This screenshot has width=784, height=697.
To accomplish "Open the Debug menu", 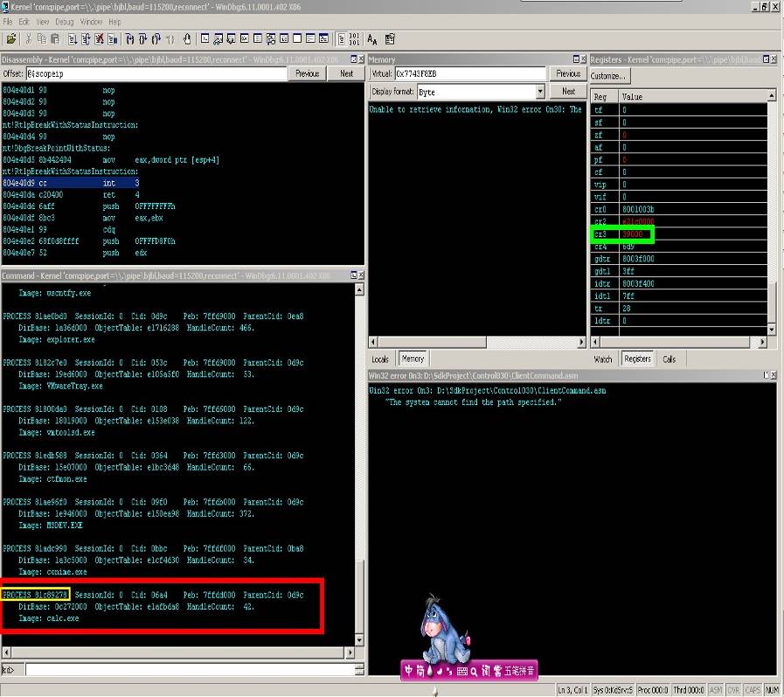I will click(64, 22).
